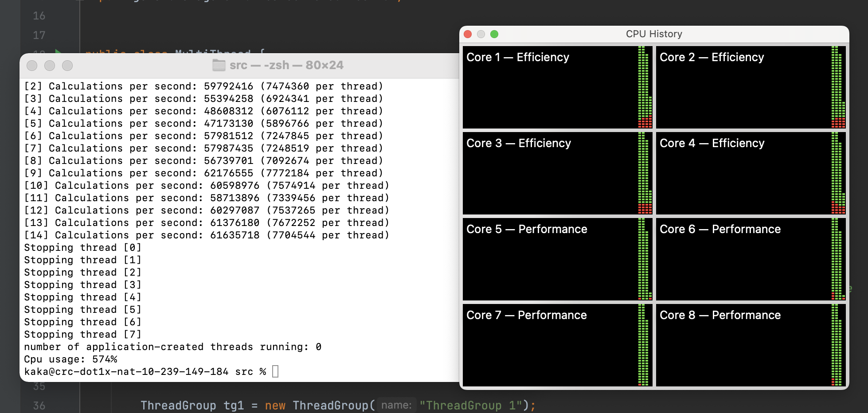
Task: Click the value 55394258 in row [3]
Action: coord(229,99)
